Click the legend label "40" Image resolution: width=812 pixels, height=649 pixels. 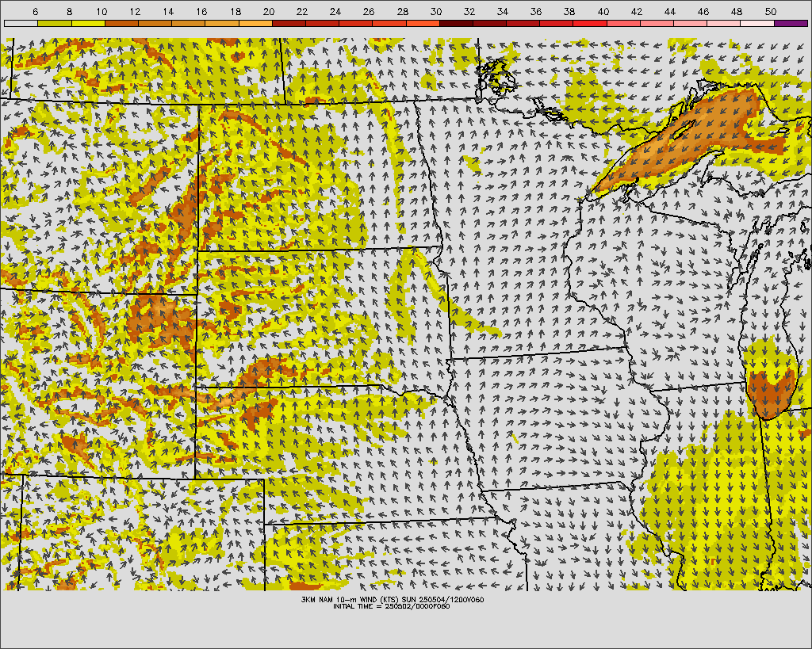click(x=603, y=11)
